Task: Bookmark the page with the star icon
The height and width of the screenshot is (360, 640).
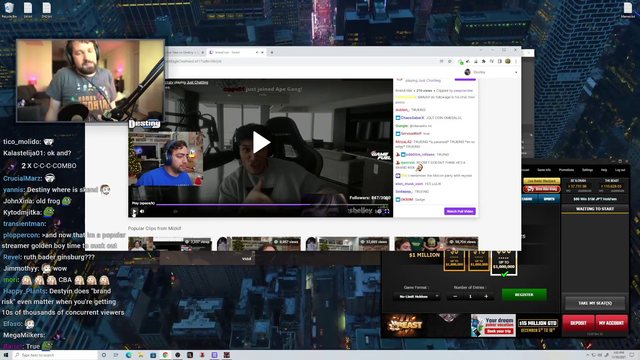Action: point(449,61)
